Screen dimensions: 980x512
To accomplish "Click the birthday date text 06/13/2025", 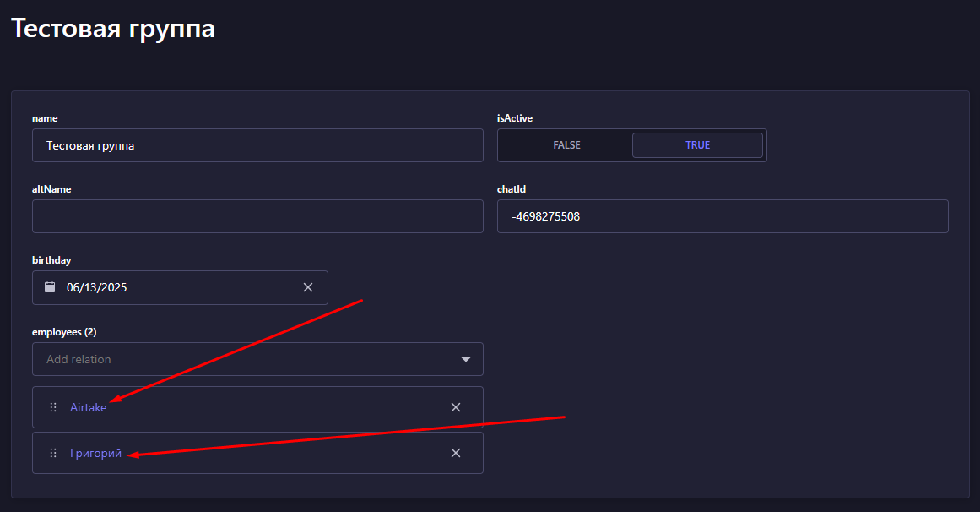I will [x=97, y=287].
